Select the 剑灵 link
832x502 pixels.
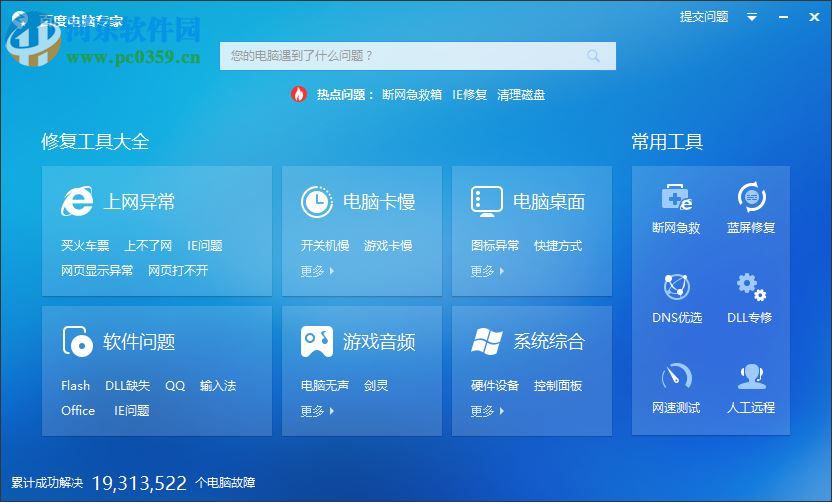(376, 385)
